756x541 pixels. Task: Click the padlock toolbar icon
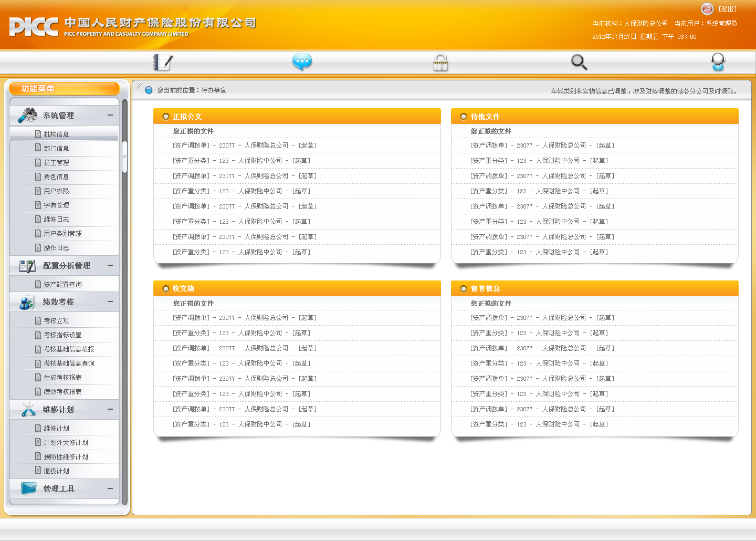440,63
